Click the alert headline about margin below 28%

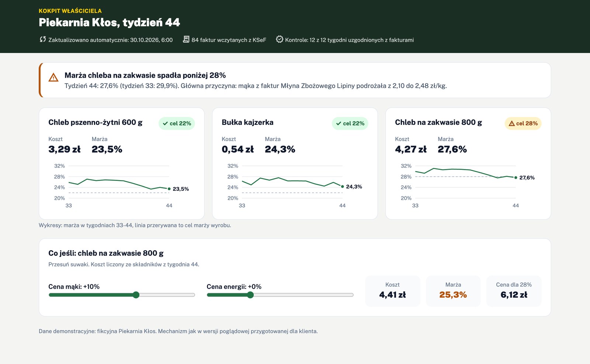(x=145, y=75)
